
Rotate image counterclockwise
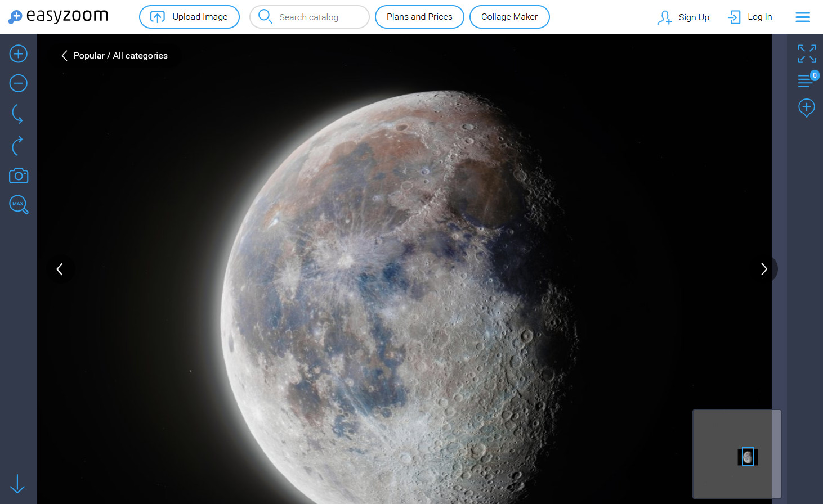17,114
